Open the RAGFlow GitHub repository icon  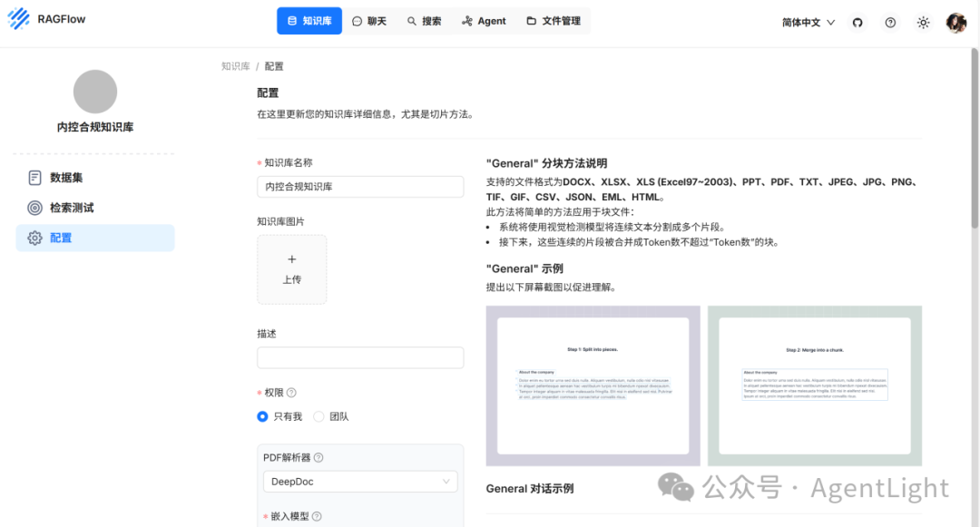[x=857, y=22]
